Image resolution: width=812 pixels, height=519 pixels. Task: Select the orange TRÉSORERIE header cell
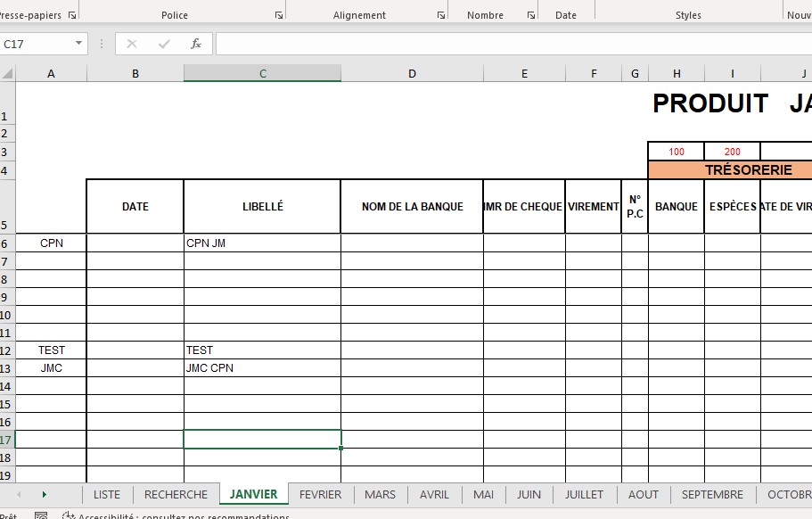[x=729, y=169]
